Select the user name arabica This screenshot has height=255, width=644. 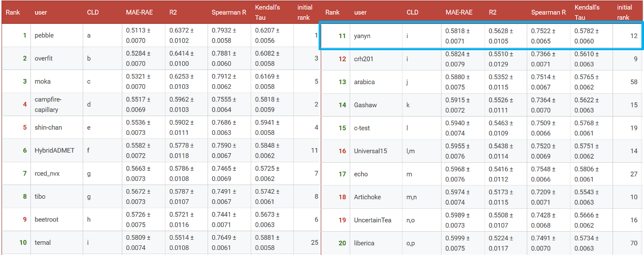tap(364, 82)
